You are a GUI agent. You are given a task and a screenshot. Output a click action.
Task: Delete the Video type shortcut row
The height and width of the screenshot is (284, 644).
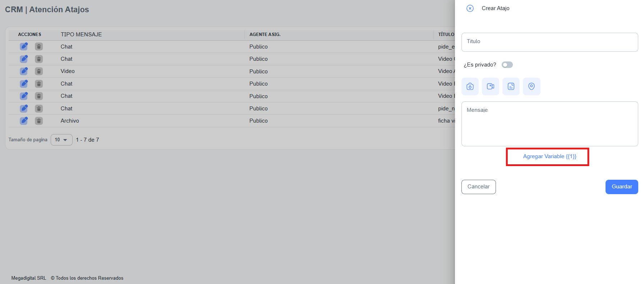(39, 71)
